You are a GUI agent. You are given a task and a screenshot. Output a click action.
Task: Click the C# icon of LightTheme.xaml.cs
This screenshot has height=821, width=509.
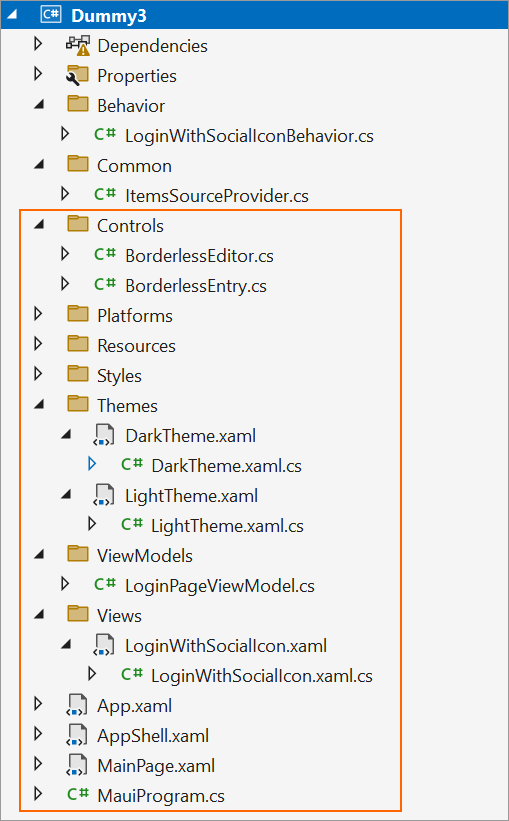pyautogui.click(x=131, y=525)
